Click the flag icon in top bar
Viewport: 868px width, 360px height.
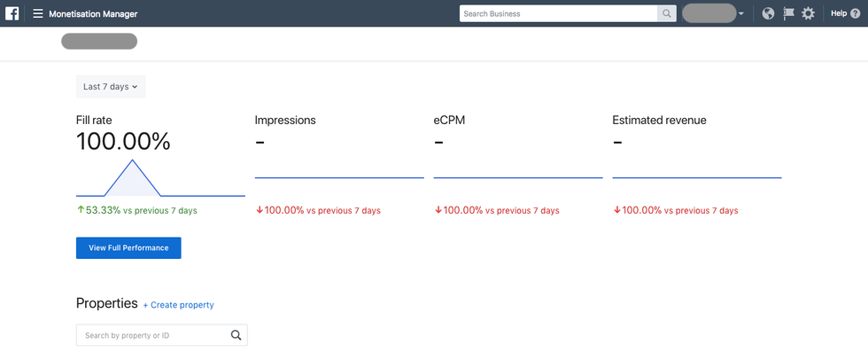(x=788, y=13)
